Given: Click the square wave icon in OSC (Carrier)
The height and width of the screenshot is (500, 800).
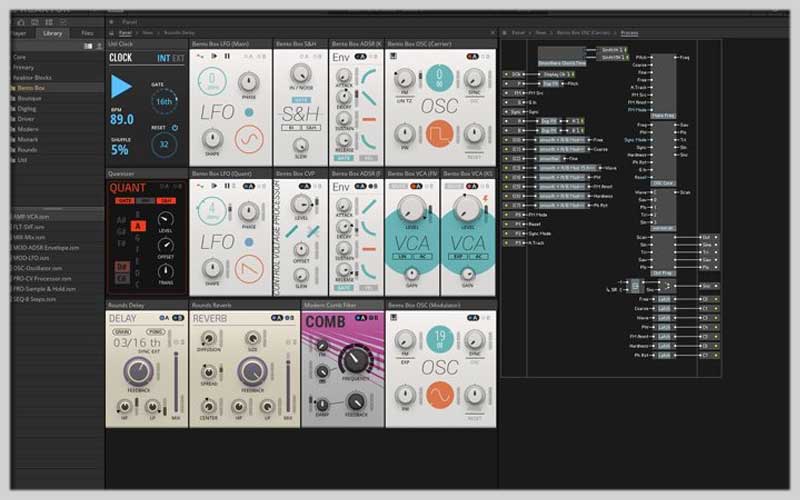Looking at the screenshot, I should click(439, 134).
